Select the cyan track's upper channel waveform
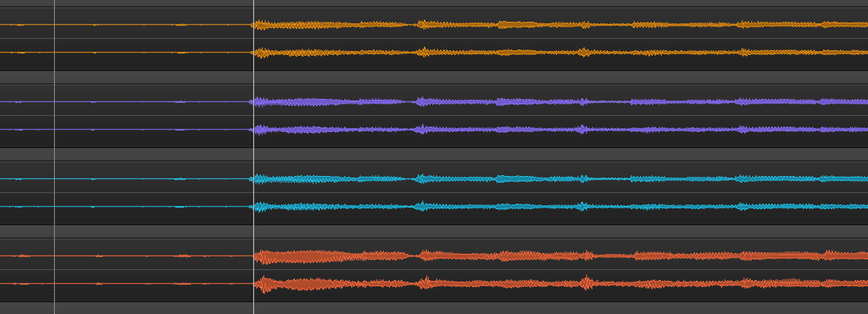This screenshot has width=868, height=314. 559,179
